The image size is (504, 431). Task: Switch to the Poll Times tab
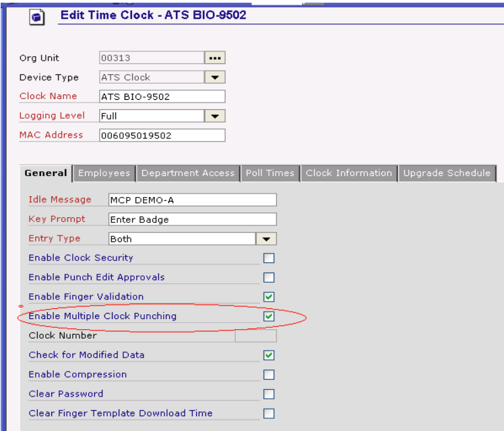(270, 173)
